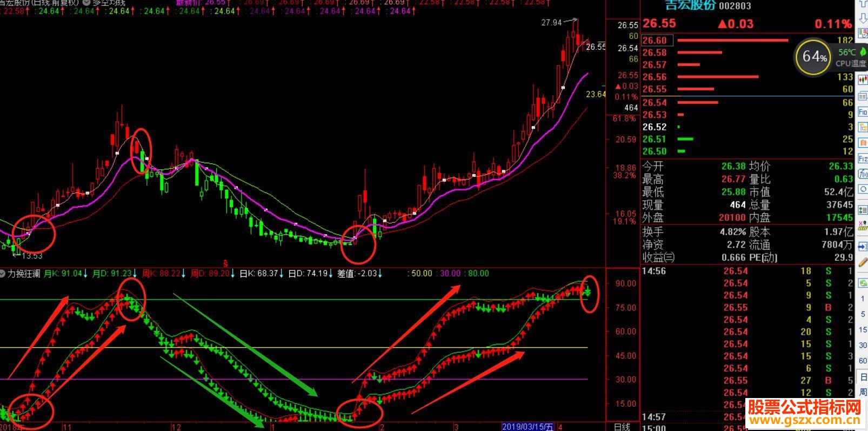Viewport: 868px width, 431px height.
Task: Open the orange '自' self-select icon
Action: point(863,143)
